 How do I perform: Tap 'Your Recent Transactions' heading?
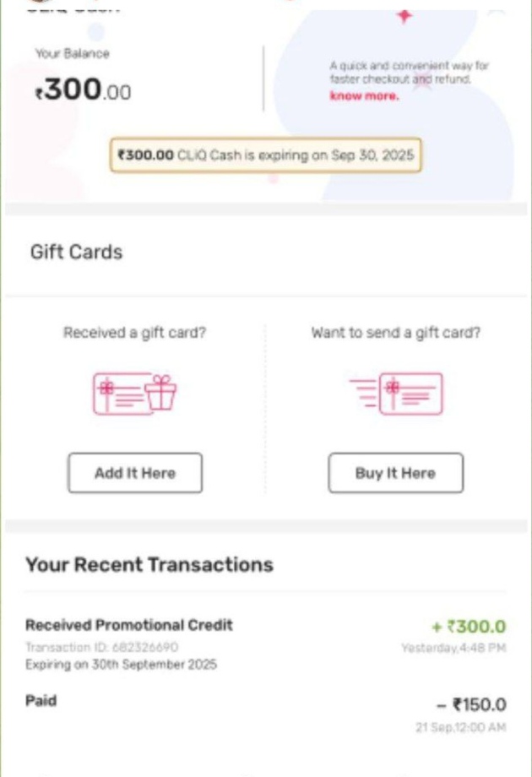click(149, 564)
